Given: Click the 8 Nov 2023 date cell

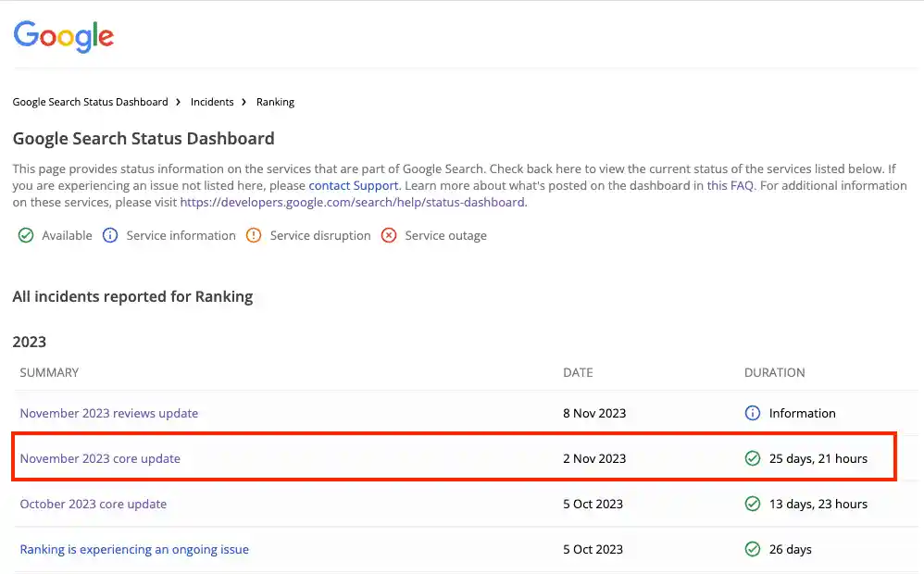Looking at the screenshot, I should (594, 413).
